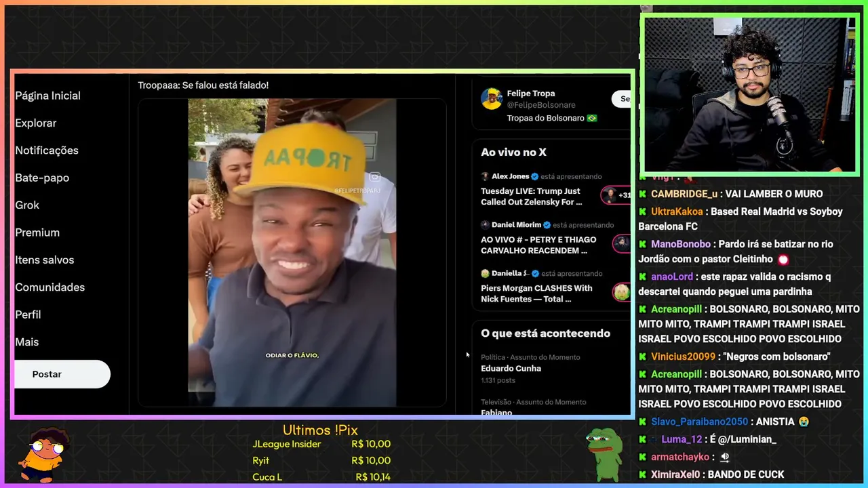
Task: Click chat user CAMBRIDGE_u name
Action: tap(684, 194)
